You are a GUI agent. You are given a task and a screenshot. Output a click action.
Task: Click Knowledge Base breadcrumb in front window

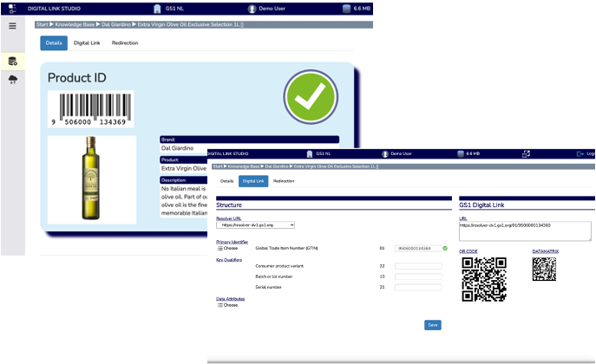(x=244, y=166)
